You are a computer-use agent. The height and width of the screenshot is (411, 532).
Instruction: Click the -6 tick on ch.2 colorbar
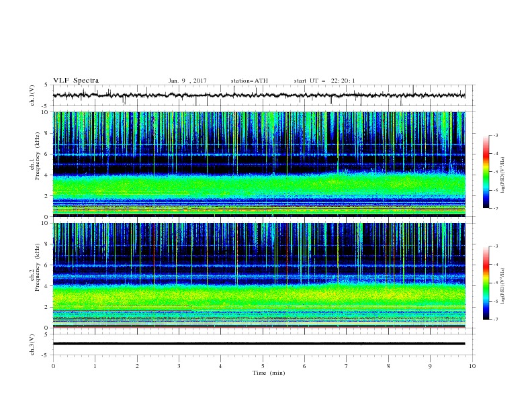pyautogui.click(x=495, y=301)
